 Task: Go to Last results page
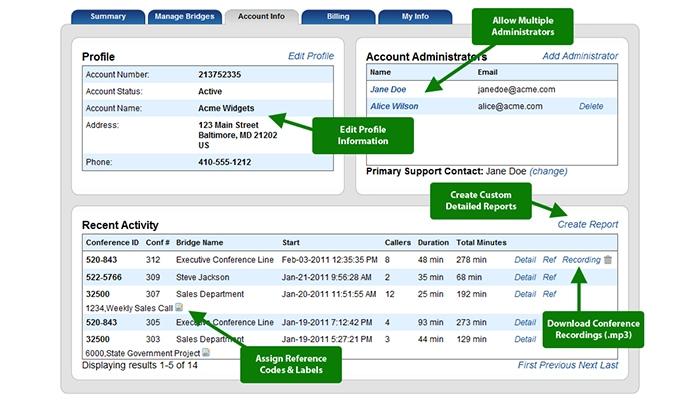click(609, 365)
